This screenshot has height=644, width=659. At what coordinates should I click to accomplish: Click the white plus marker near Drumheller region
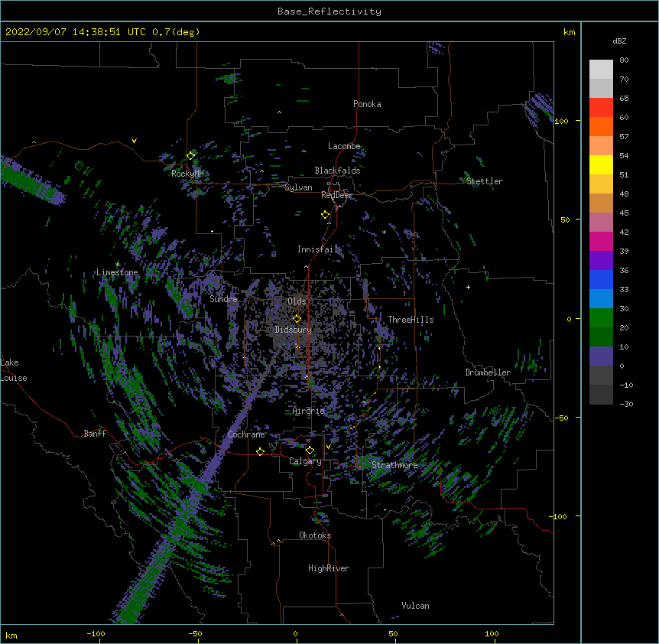pos(468,287)
